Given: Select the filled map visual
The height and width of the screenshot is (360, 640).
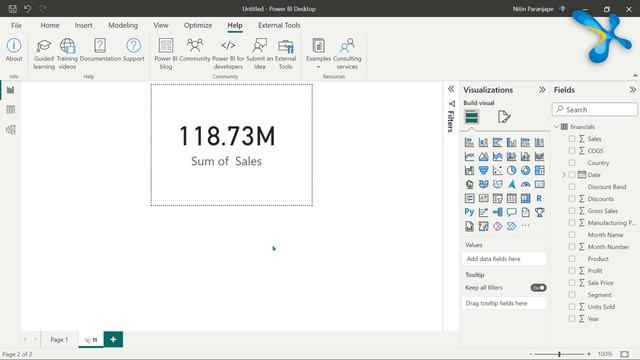Looking at the screenshot, I should (x=483, y=184).
